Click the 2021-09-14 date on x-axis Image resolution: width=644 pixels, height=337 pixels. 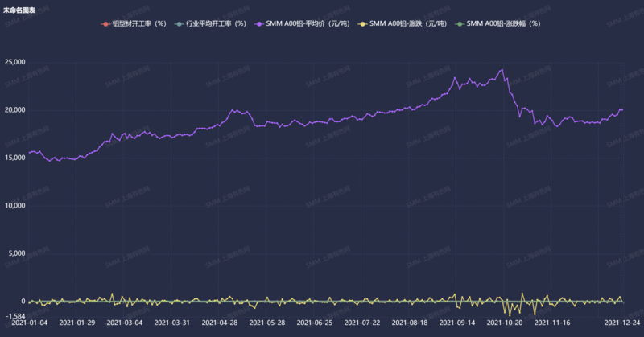click(455, 322)
